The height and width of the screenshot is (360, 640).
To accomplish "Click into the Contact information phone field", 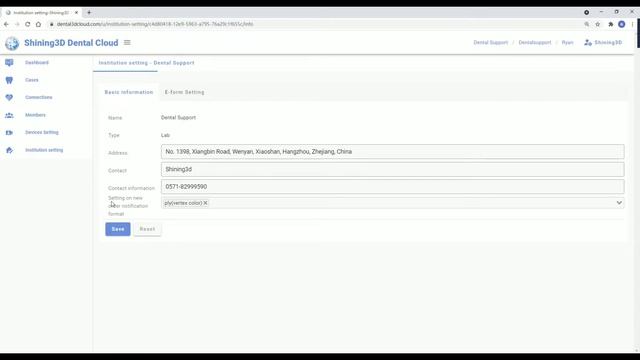I will 393,187.
